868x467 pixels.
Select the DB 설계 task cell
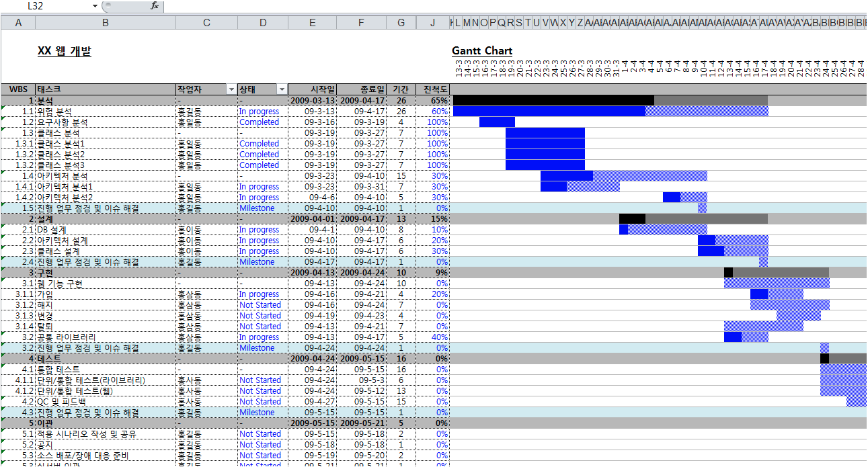106,230
